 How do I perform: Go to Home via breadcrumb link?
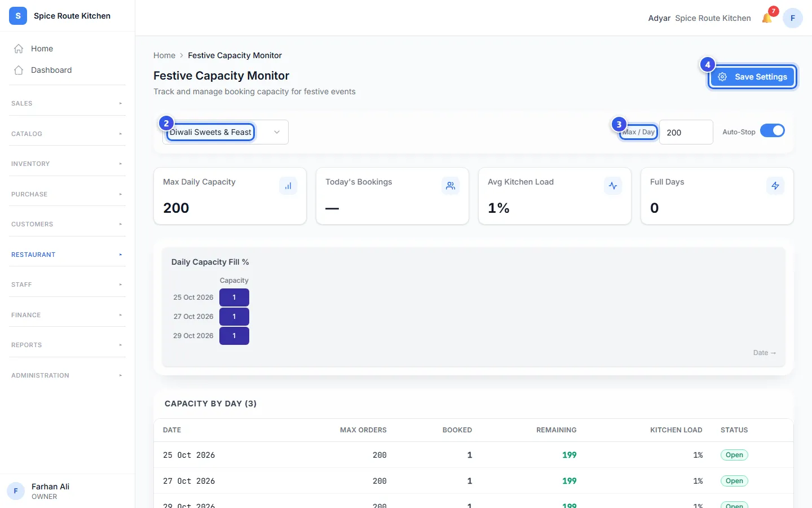[164, 55]
